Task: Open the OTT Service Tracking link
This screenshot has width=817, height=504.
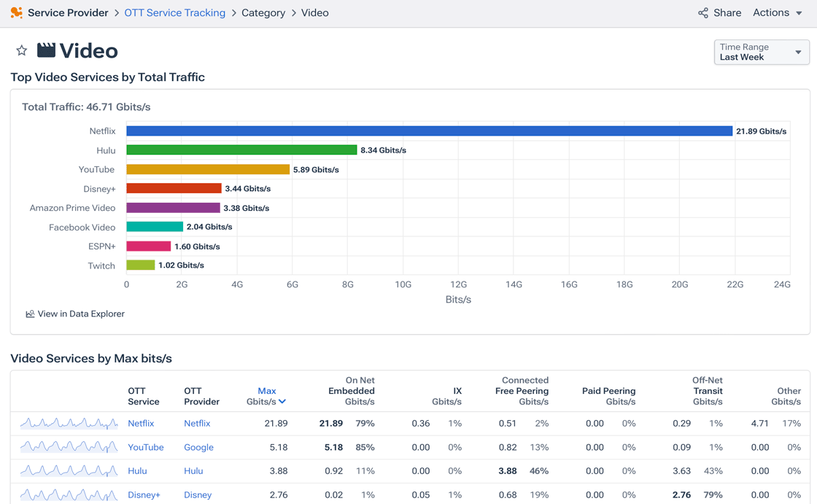Action: point(174,12)
